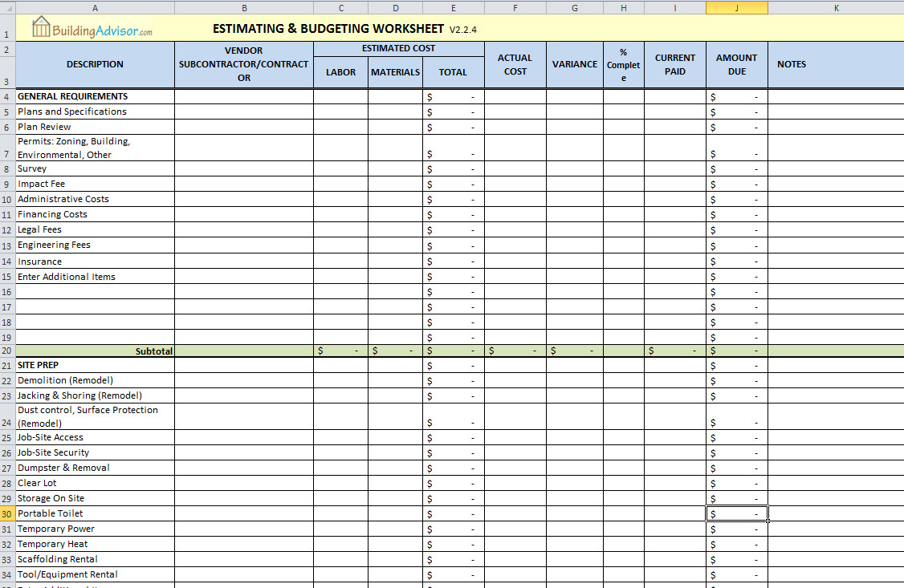Click the TOTAL column header cell

point(453,72)
